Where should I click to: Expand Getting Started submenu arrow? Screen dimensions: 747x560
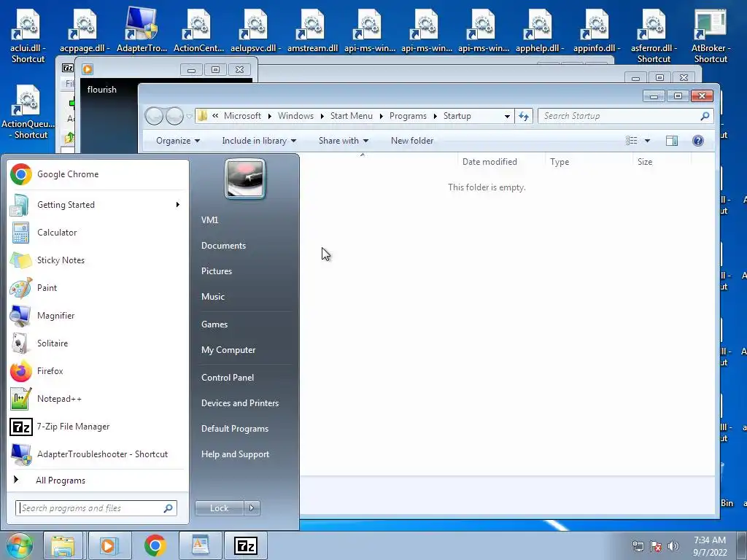pyautogui.click(x=178, y=205)
